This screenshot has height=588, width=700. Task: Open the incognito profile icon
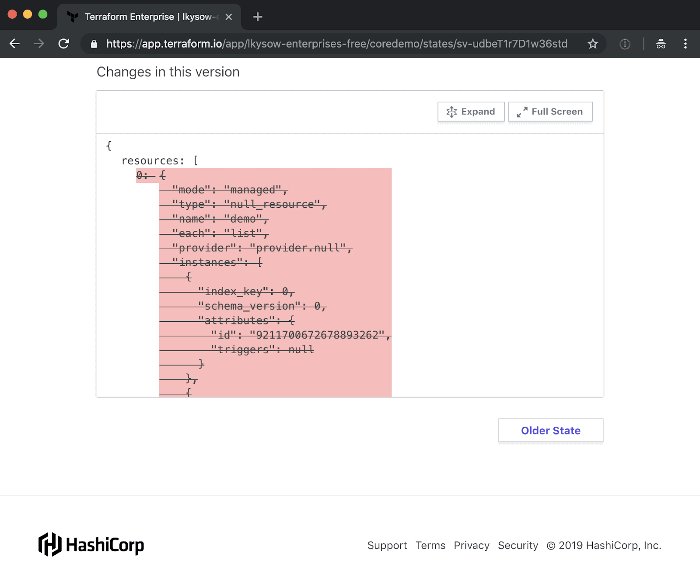point(661,44)
